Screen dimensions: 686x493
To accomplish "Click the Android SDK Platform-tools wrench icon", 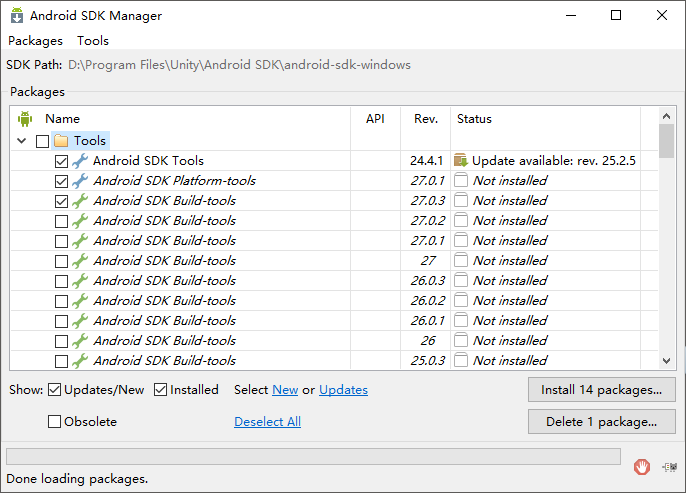I will click(x=80, y=181).
